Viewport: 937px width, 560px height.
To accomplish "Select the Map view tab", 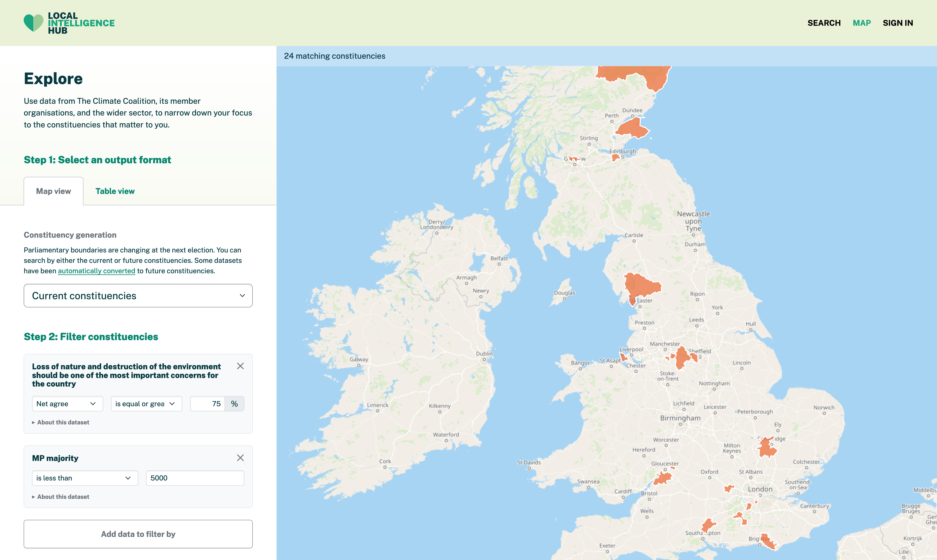I will pyautogui.click(x=53, y=191).
